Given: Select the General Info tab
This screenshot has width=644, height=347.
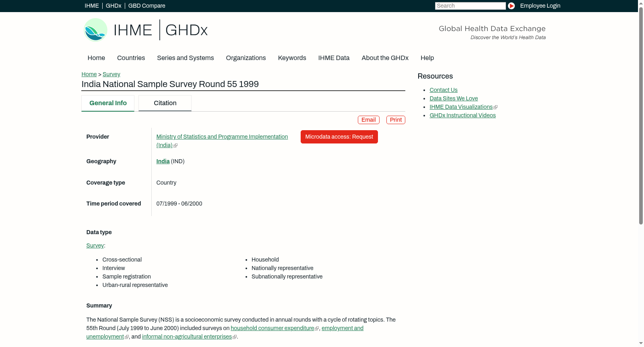Looking at the screenshot, I should click(x=108, y=103).
